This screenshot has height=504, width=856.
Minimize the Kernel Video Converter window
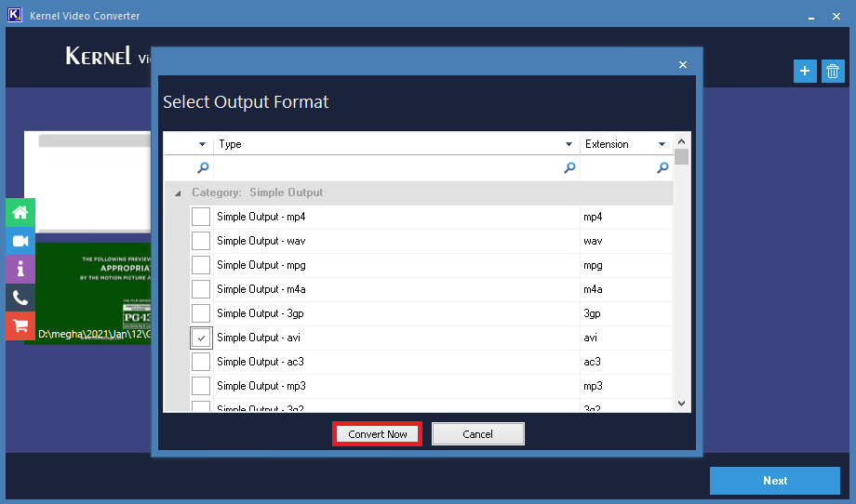click(x=811, y=17)
